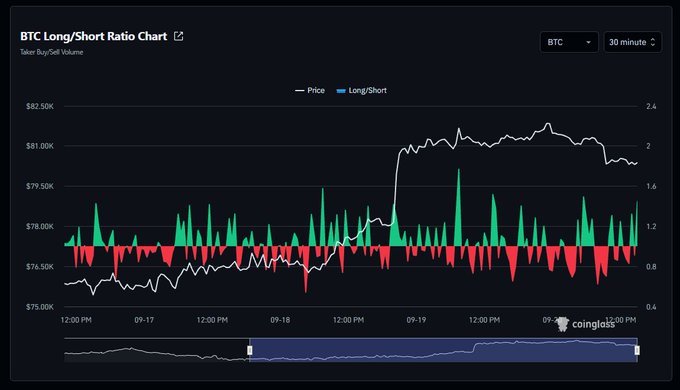
Task: Click the 2.4 ratio axis label
Action: pos(651,106)
